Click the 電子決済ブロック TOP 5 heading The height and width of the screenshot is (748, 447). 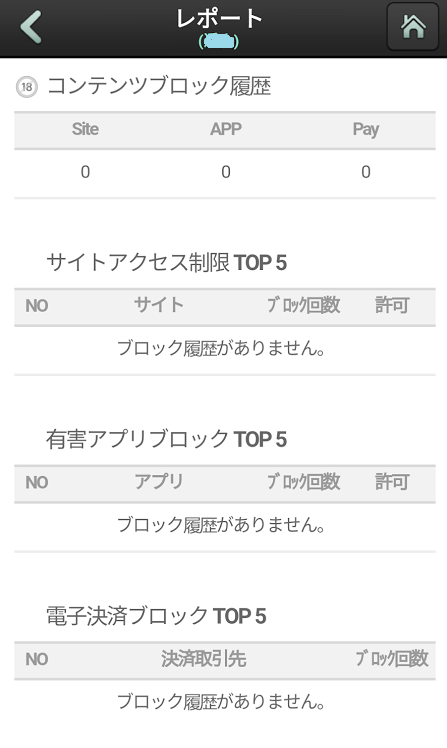click(156, 616)
